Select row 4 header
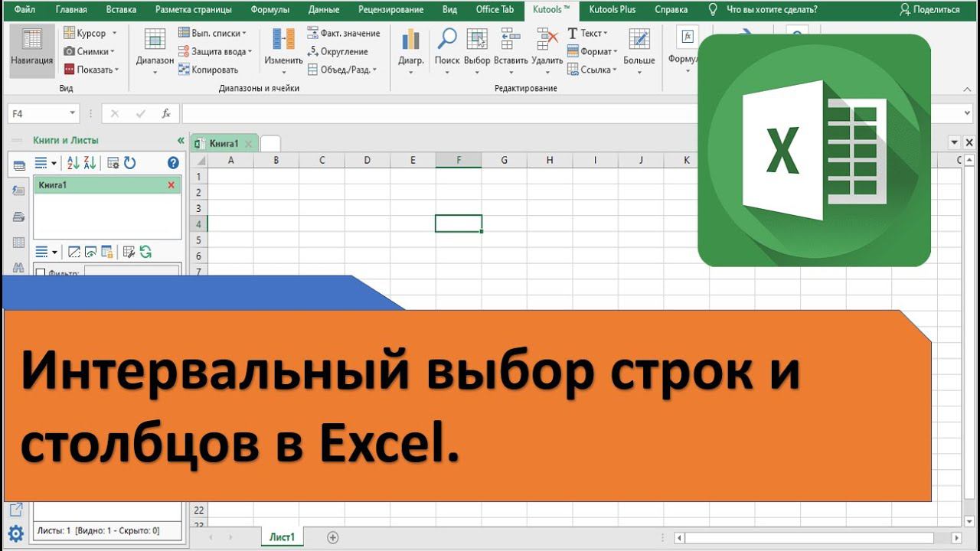Screen dimensions: 980x551 [x=198, y=223]
